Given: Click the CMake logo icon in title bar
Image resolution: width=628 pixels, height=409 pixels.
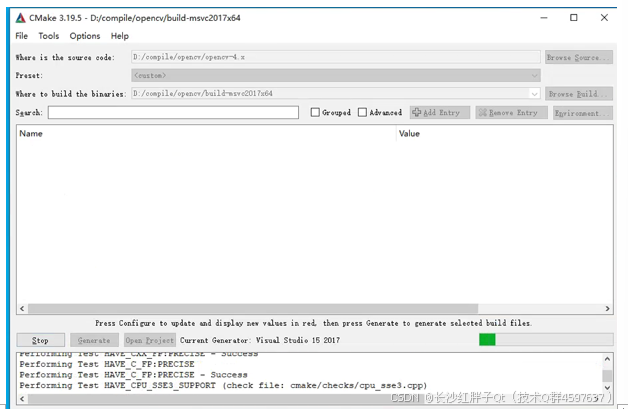Looking at the screenshot, I should pos(20,18).
